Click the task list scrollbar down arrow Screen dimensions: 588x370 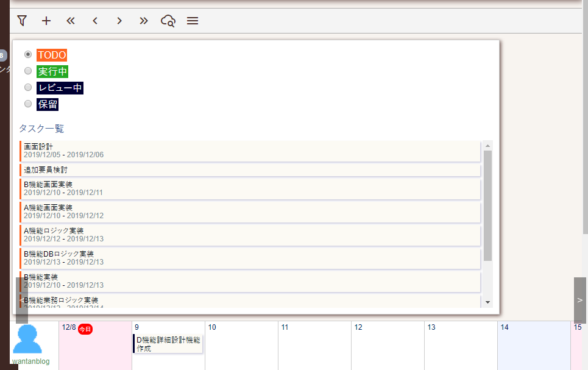(x=487, y=302)
